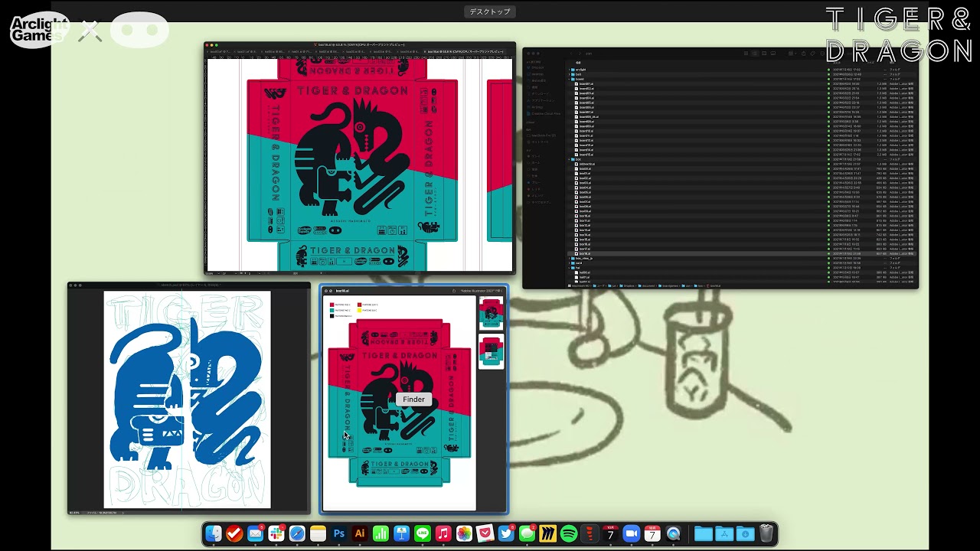Expand the card folder disclosure triangle
The height and width of the screenshot is (551, 980).
click(570, 263)
